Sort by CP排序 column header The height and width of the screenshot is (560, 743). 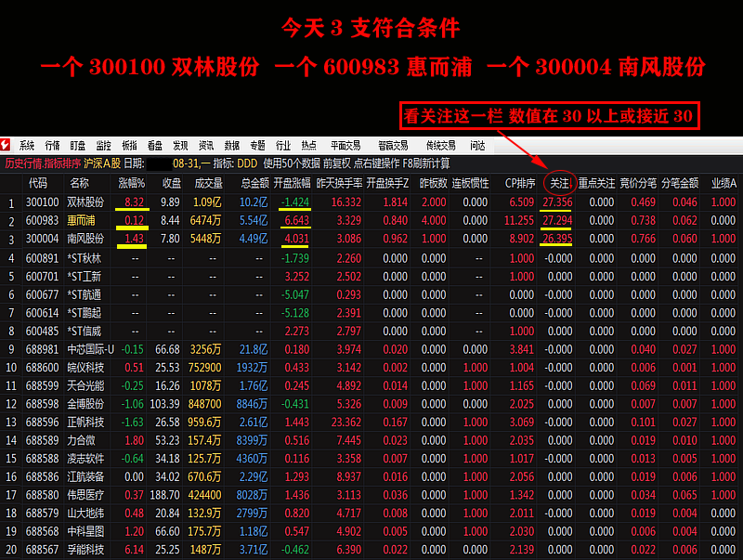[519, 183]
